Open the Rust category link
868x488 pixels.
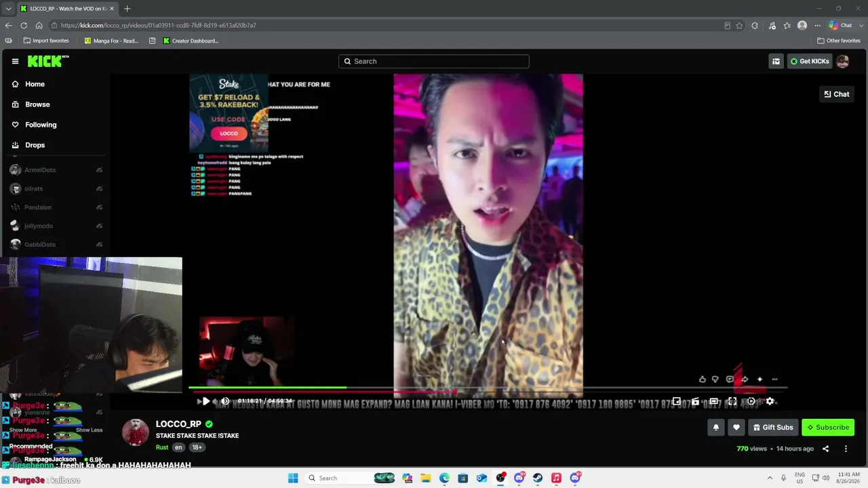[162, 447]
